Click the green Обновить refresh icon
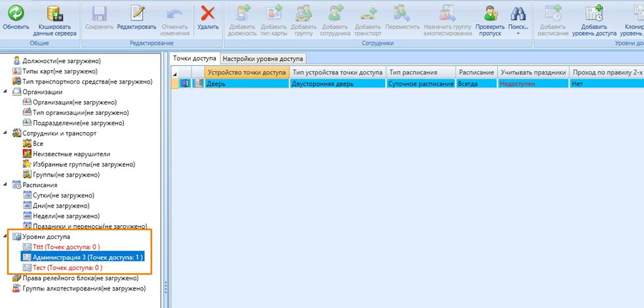 pos(15,12)
